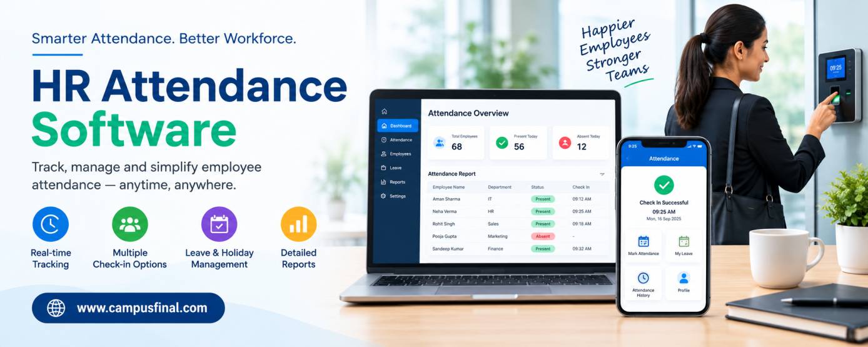Tap Attendance History on the phone
868x347 pixels.
pos(643,283)
